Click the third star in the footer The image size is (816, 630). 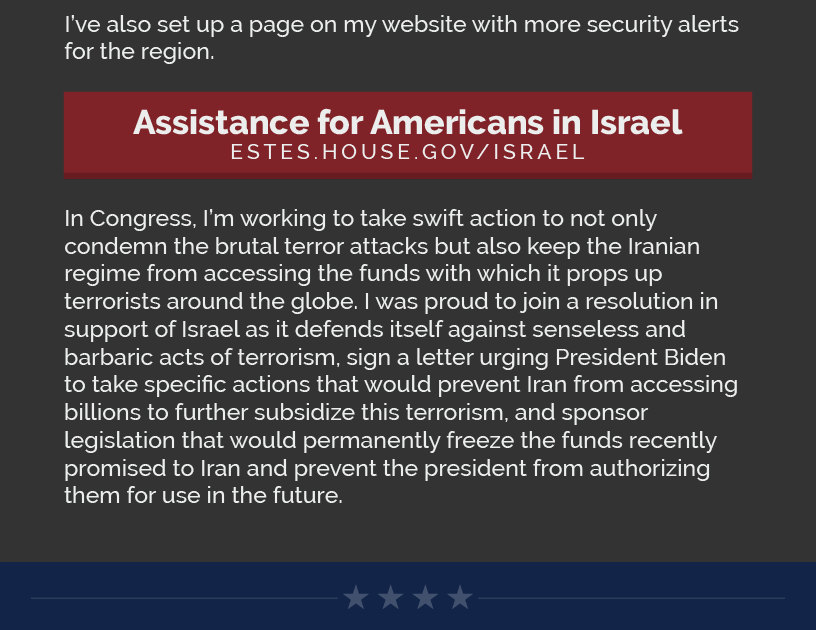[x=425, y=598]
